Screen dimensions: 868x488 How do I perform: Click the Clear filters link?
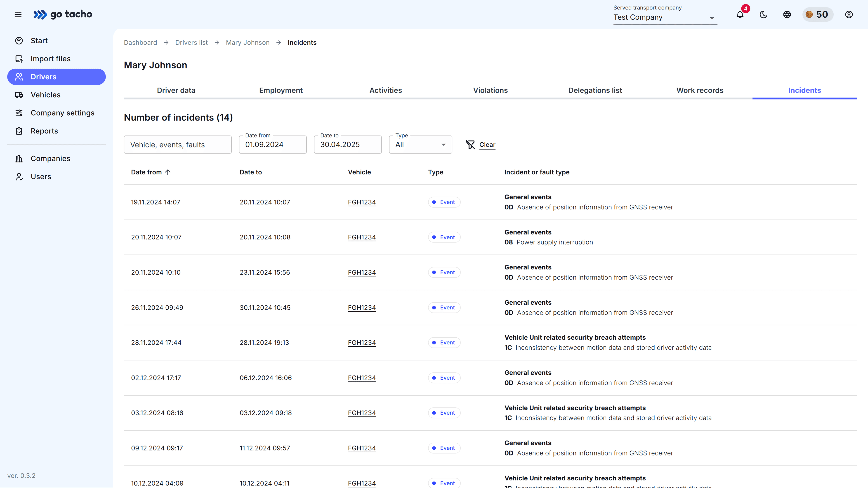click(x=487, y=145)
